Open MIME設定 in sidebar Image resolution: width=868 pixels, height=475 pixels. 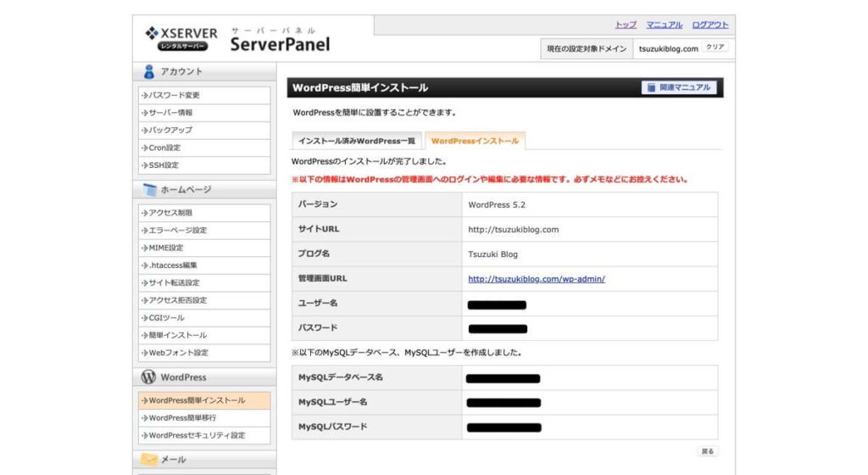204,248
